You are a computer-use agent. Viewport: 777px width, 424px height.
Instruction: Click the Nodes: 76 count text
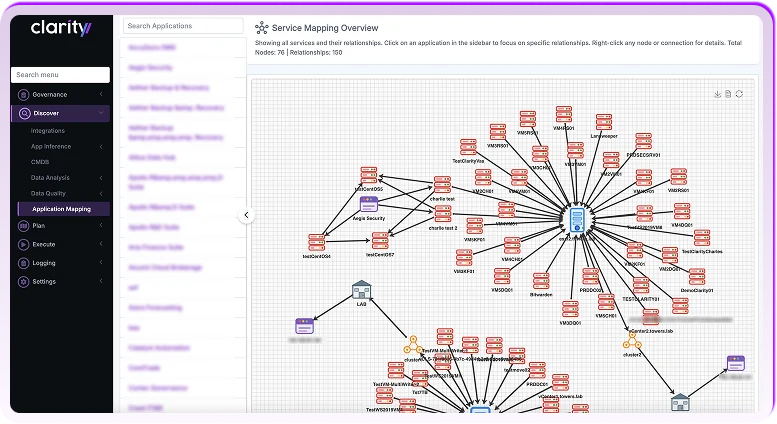pyautogui.click(x=270, y=53)
